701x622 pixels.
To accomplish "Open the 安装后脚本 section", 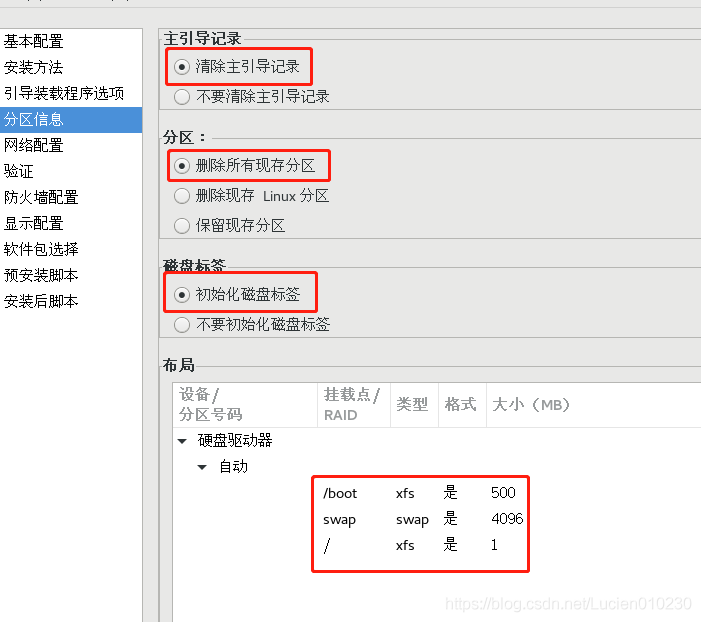I will 71,301.
